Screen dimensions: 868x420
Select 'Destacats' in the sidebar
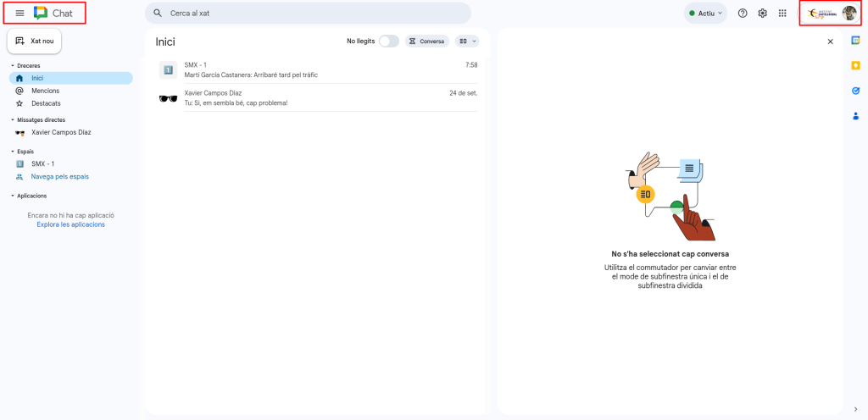pos(46,103)
